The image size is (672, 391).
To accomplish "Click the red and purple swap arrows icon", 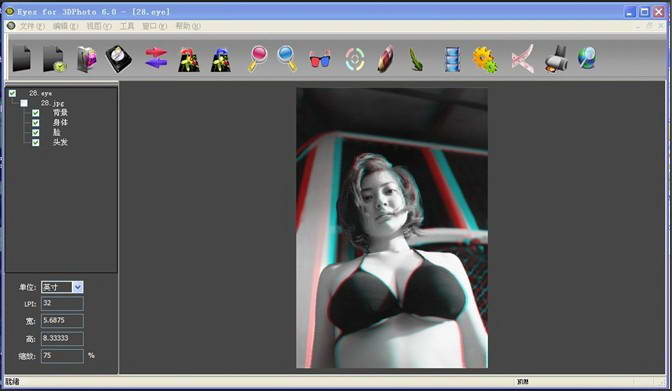I will tap(156, 59).
